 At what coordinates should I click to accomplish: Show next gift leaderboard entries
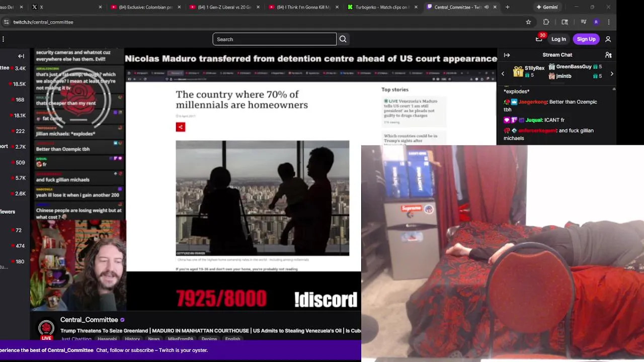coord(612,74)
